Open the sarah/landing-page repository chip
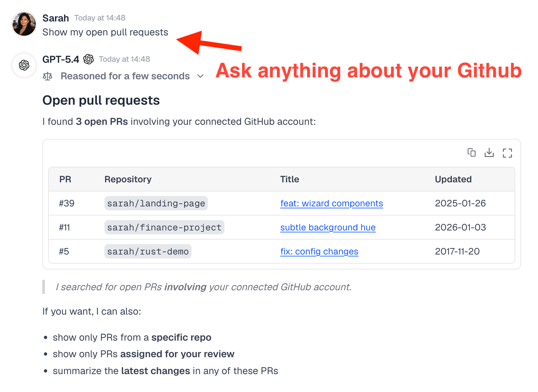Image resolution: width=538 pixels, height=392 pixels. [156, 203]
